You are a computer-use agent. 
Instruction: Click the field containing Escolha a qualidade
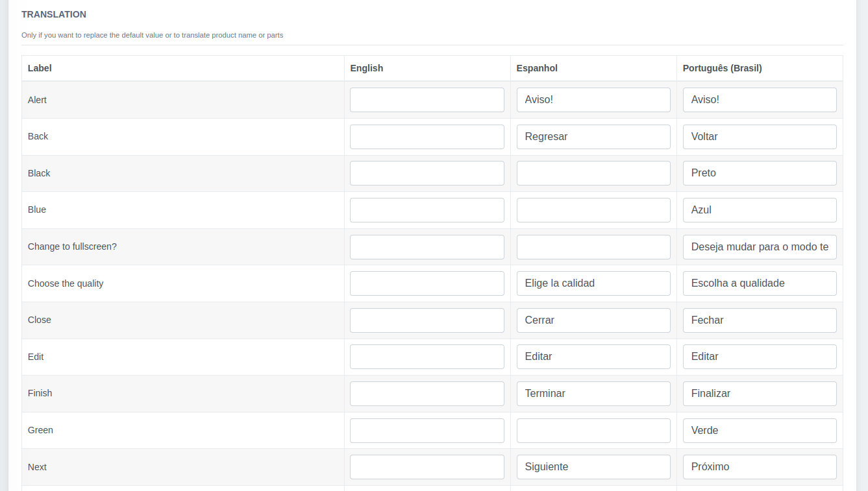click(760, 283)
